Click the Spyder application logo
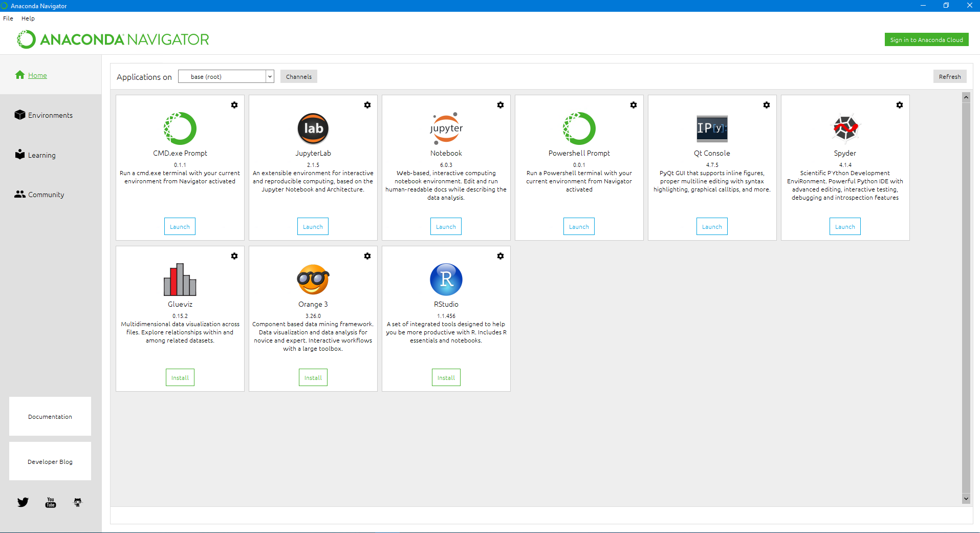 [845, 128]
